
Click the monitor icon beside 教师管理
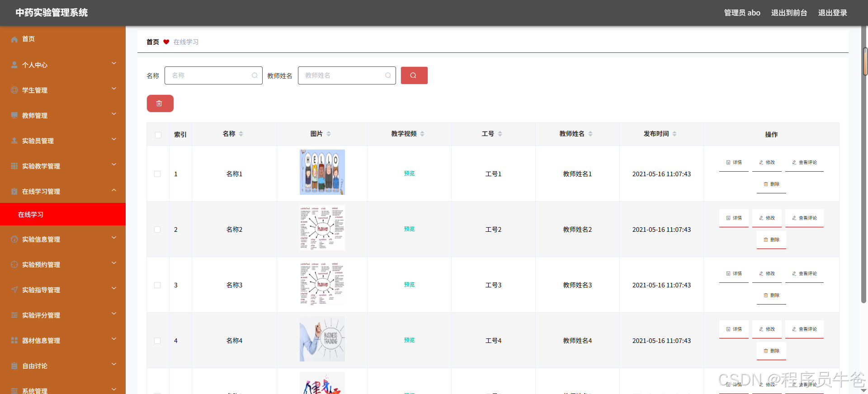pyautogui.click(x=14, y=115)
